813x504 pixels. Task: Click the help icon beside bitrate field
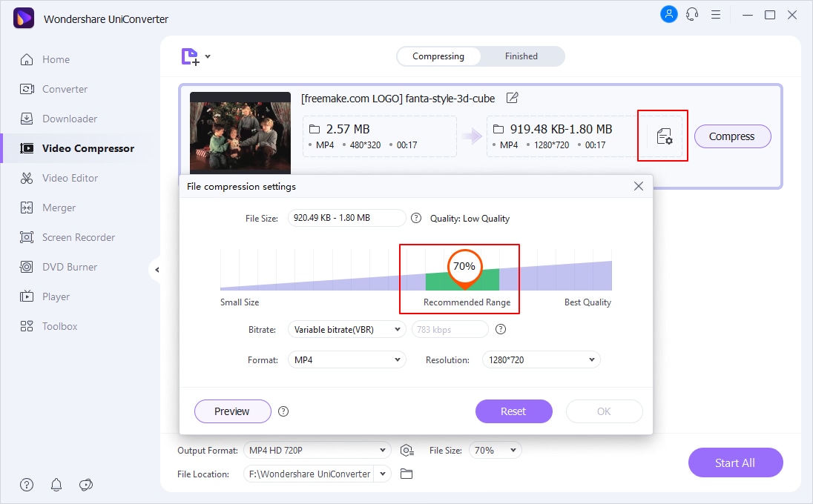pos(501,329)
